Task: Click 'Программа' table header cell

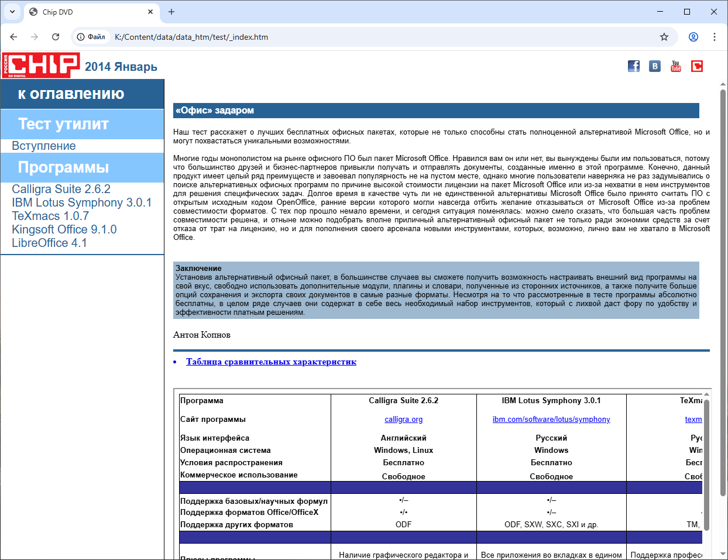Action: click(x=202, y=401)
